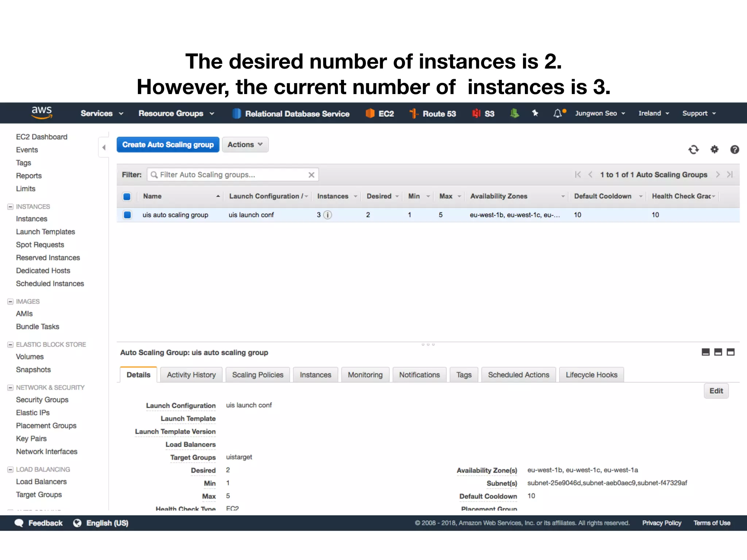
Task: Open the S3 shortcut icon
Action: pyautogui.click(x=476, y=113)
